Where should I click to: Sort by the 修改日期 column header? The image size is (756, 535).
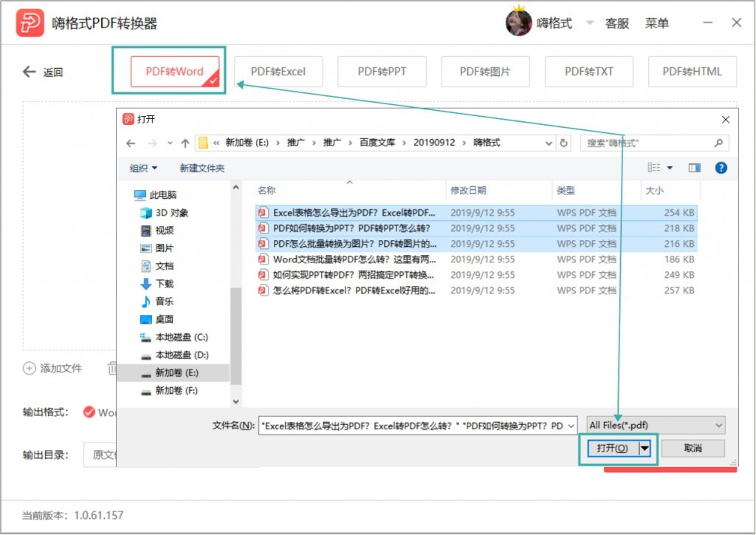click(468, 191)
